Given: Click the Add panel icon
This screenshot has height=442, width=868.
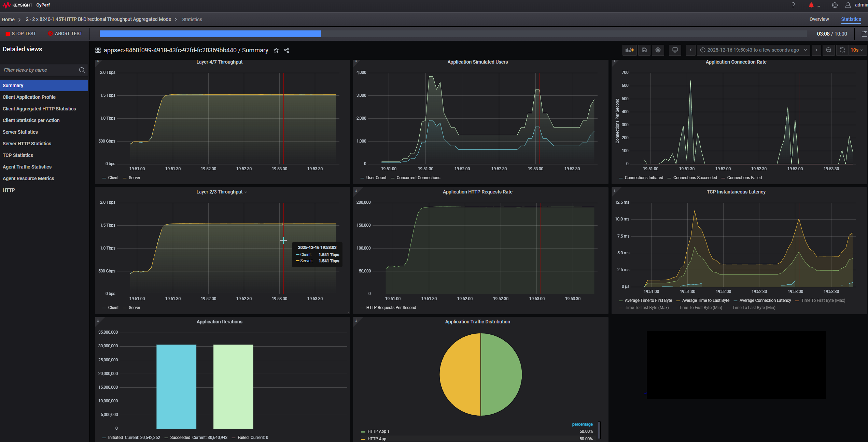Looking at the screenshot, I should (629, 50).
